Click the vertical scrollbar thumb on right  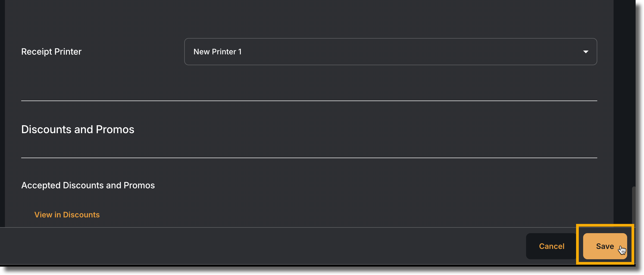coord(634,207)
